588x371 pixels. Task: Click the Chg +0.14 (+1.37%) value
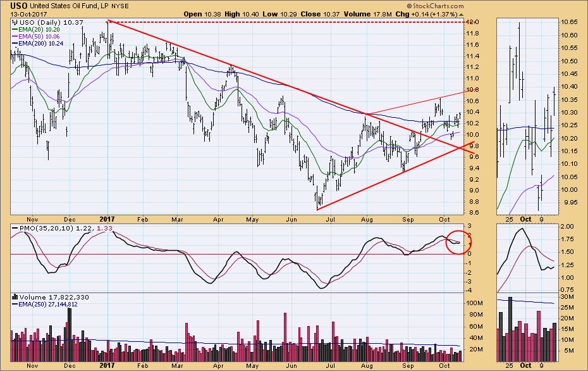click(426, 15)
